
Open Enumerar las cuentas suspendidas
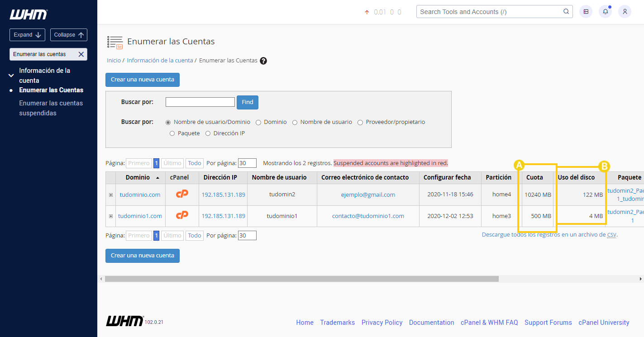click(51, 108)
